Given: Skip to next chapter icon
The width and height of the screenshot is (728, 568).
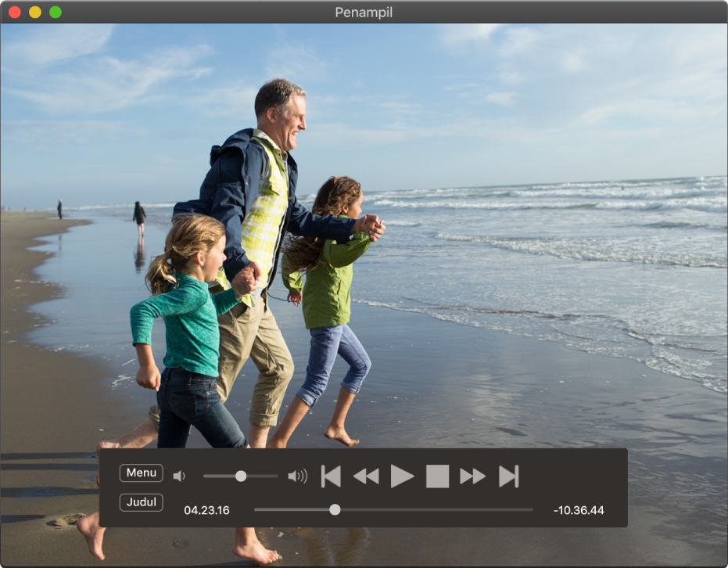Looking at the screenshot, I should click(508, 476).
